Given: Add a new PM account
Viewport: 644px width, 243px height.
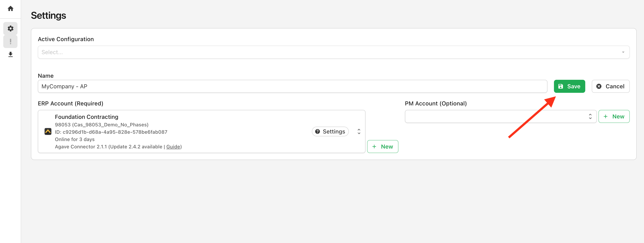Looking at the screenshot, I should [614, 116].
